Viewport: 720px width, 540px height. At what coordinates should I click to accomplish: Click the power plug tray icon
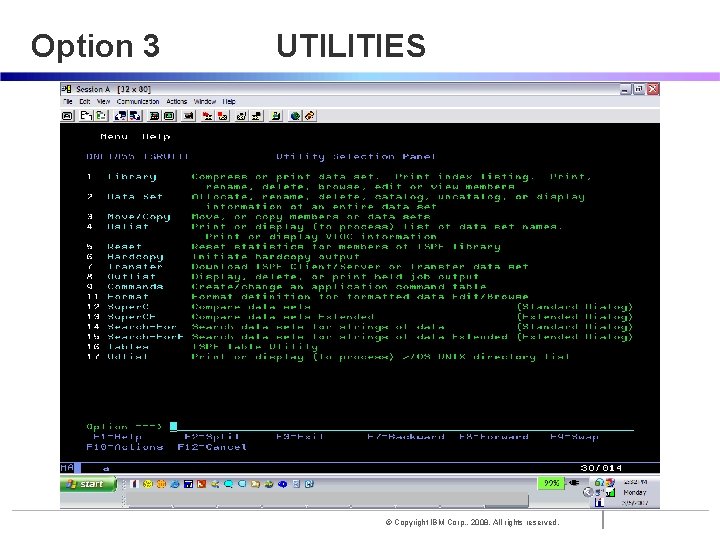(574, 483)
